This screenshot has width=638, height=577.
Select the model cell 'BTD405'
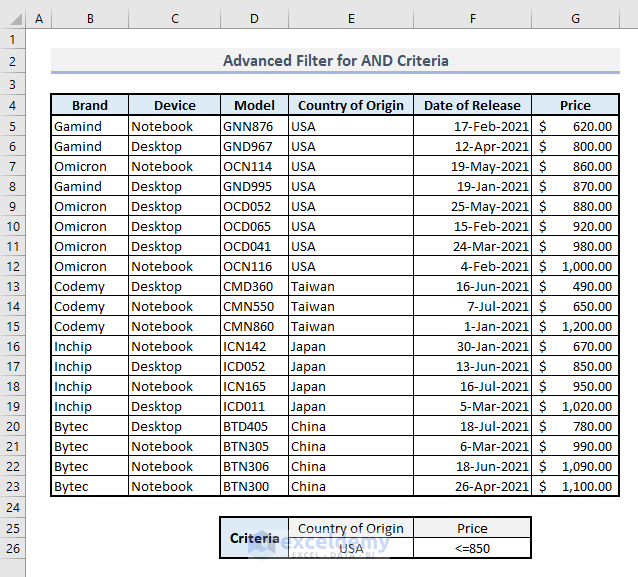pos(254,426)
